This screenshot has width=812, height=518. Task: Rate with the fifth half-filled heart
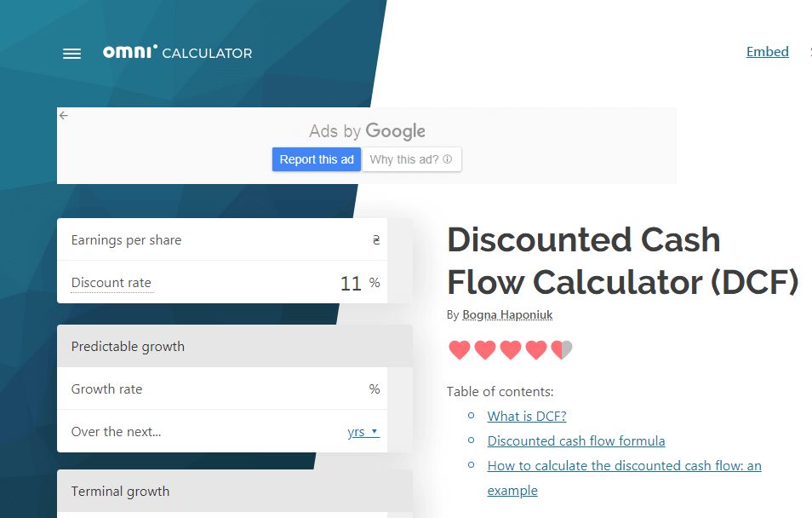click(x=562, y=350)
